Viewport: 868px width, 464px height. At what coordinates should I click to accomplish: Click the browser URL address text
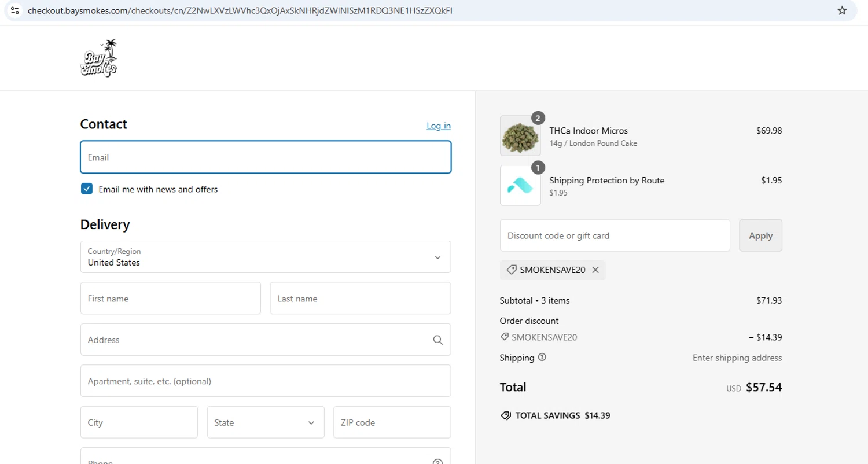pyautogui.click(x=240, y=10)
